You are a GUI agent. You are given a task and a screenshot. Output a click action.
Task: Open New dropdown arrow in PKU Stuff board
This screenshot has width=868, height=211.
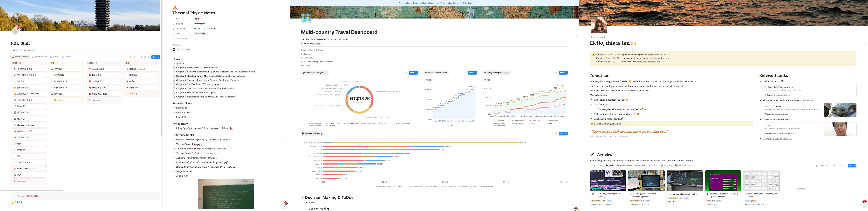(158, 57)
